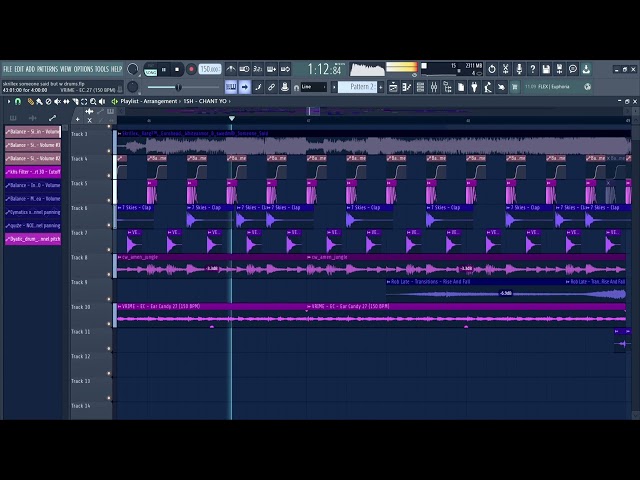The height and width of the screenshot is (480, 640).
Task: Toggle the 3-2-1 countdown before recording
Action: (258, 69)
